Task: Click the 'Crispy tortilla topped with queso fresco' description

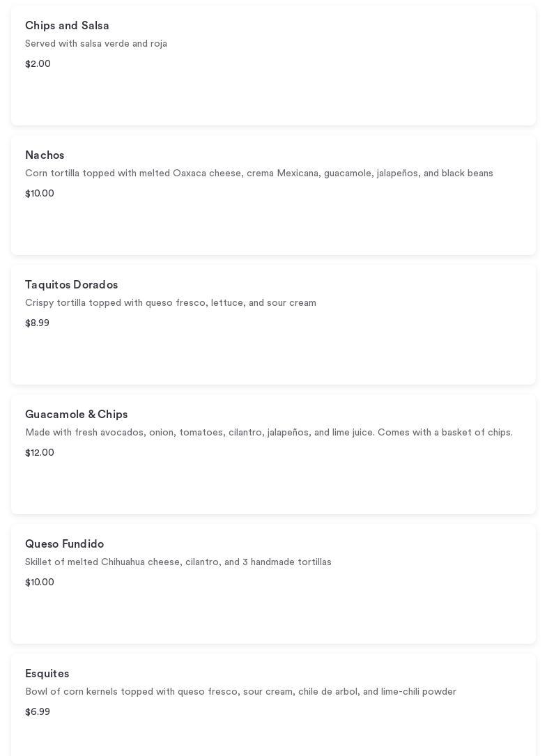Action: click(x=171, y=303)
